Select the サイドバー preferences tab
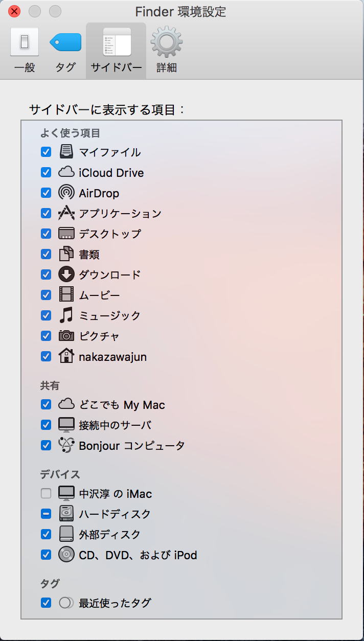The image size is (364, 641). (x=116, y=50)
